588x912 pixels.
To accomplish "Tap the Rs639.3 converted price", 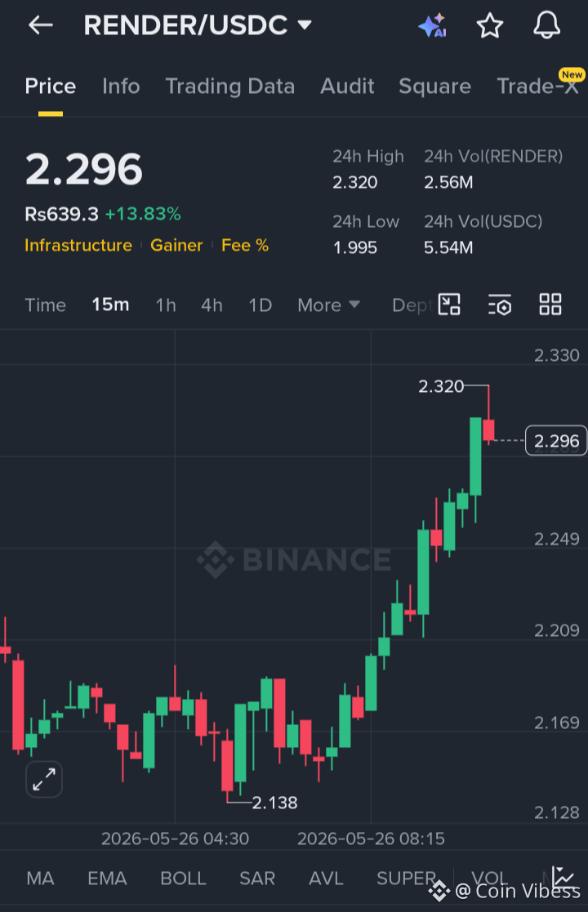I will point(61,214).
